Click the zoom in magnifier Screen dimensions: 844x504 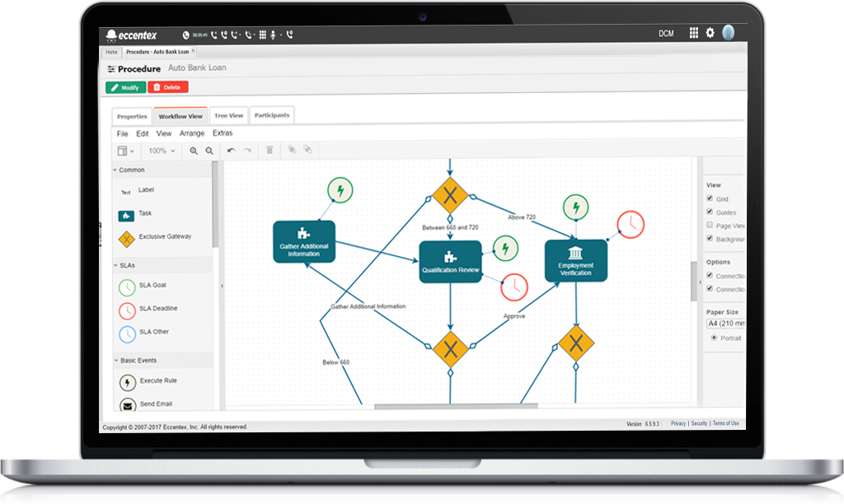coord(194,152)
